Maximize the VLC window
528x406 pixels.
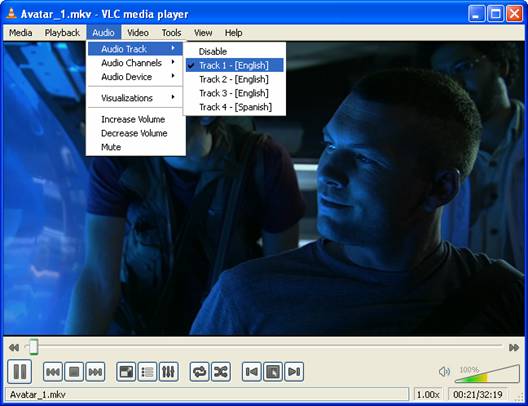495,14
